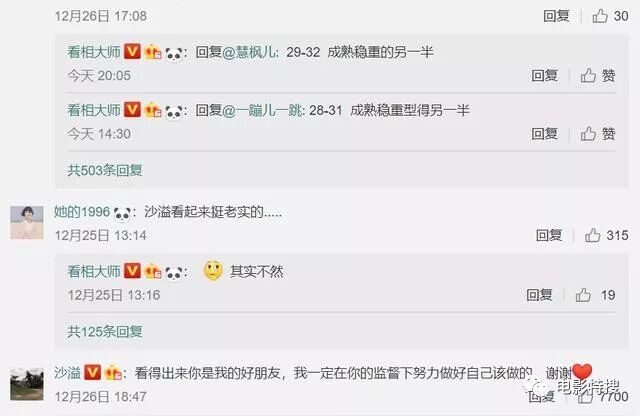Reply to the 12月26日 17:08 comment
640x416 pixels.
[x=556, y=16]
